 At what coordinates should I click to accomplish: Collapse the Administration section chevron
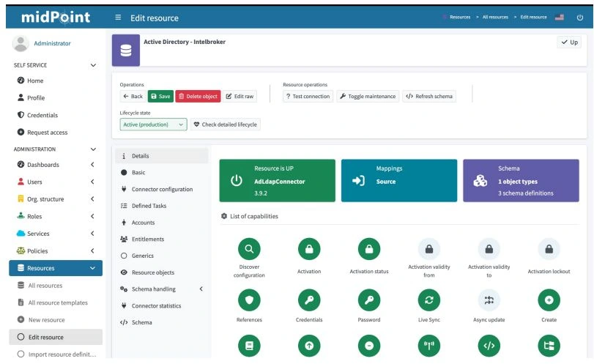tap(93, 149)
